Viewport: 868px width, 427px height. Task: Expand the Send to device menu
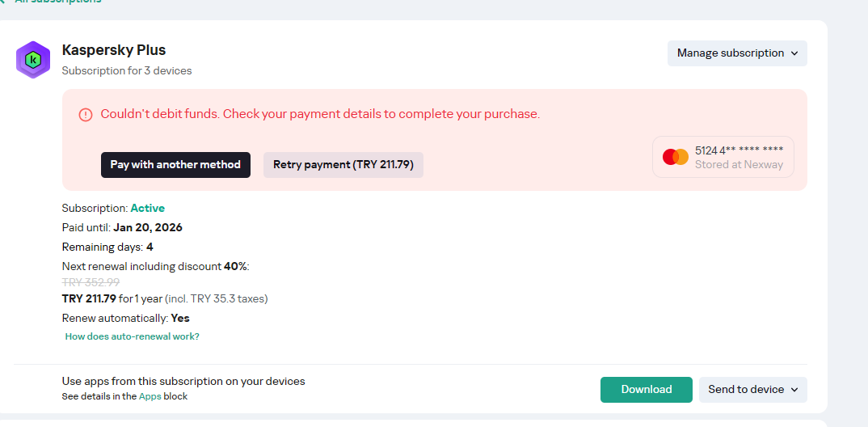point(746,390)
